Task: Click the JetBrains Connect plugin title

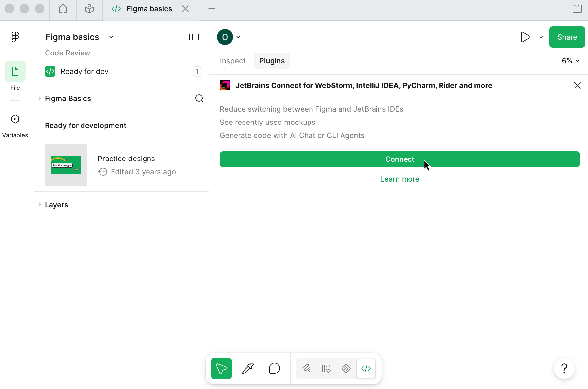Action: point(364,85)
